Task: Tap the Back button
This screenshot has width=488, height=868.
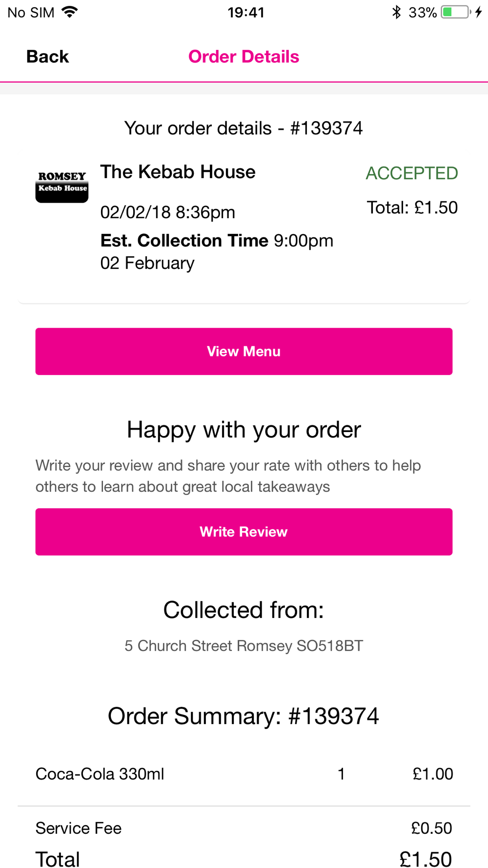Action: pyautogui.click(x=47, y=57)
